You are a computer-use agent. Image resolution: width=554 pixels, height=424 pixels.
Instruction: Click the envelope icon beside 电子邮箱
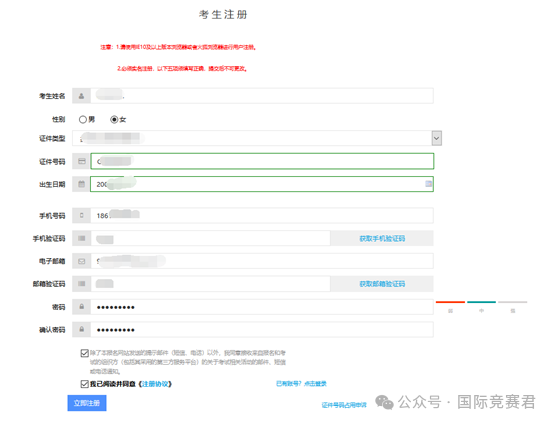[x=82, y=261]
